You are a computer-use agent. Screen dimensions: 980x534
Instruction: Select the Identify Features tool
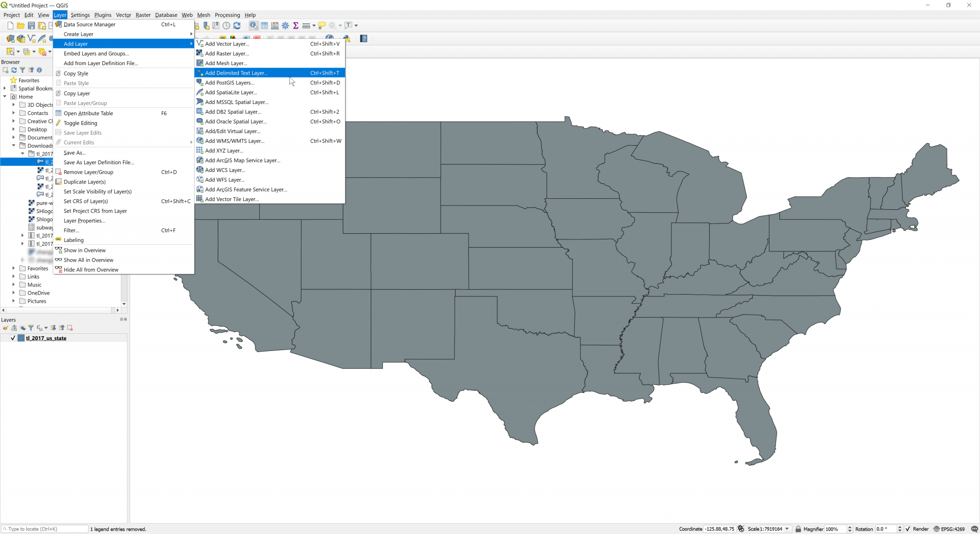[253, 25]
